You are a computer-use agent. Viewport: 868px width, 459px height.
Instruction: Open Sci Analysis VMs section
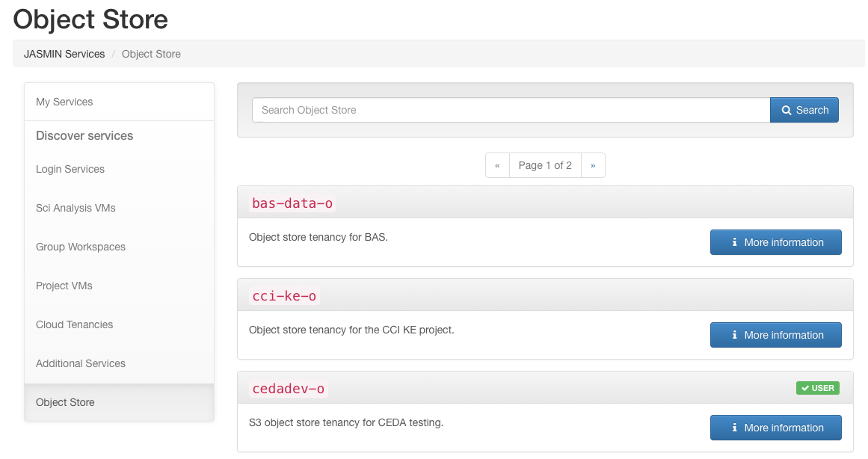(x=76, y=208)
